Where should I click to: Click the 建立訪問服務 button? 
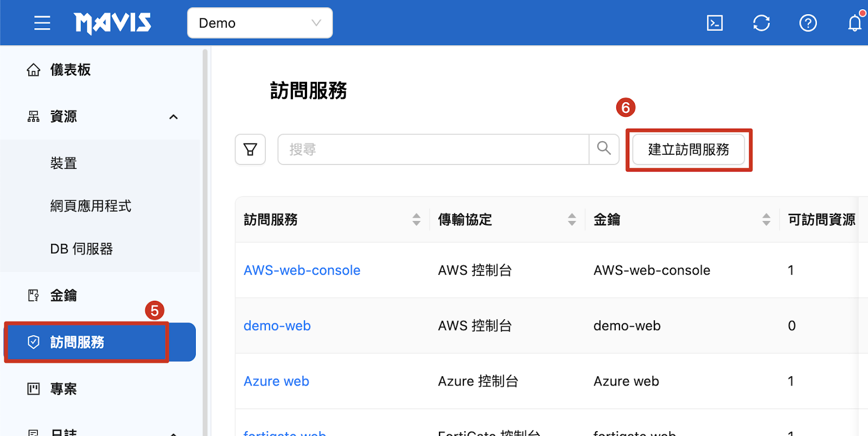click(x=688, y=149)
